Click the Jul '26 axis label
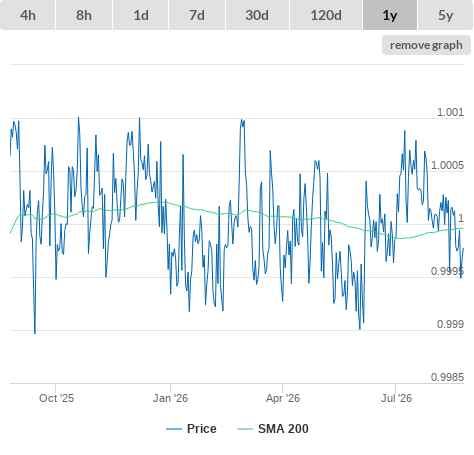This screenshot has width=474, height=455. point(396,398)
